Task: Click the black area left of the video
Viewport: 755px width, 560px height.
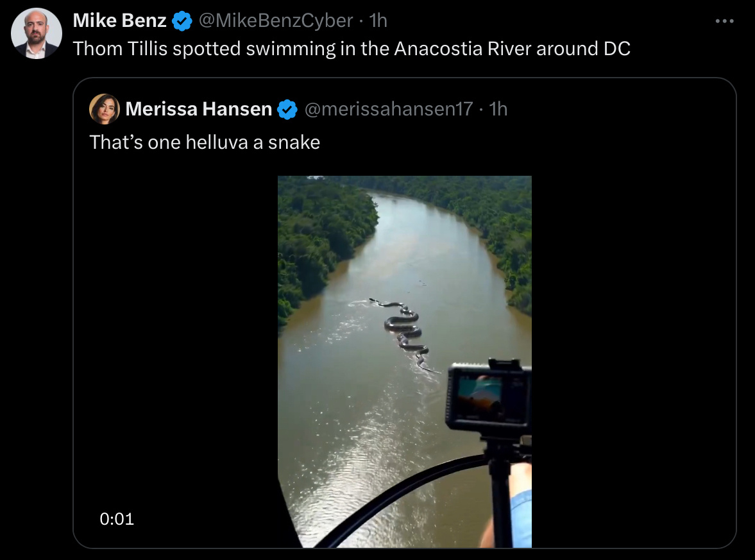Action: click(x=176, y=337)
